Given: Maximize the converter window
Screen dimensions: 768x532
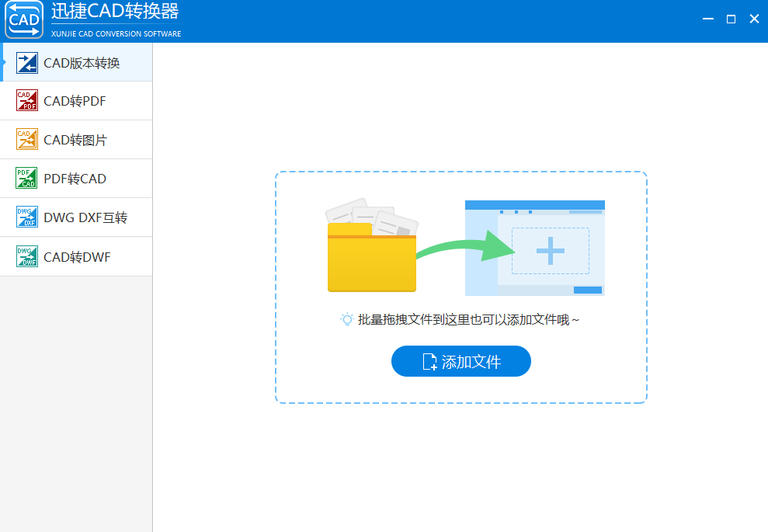Looking at the screenshot, I should click(x=731, y=19).
